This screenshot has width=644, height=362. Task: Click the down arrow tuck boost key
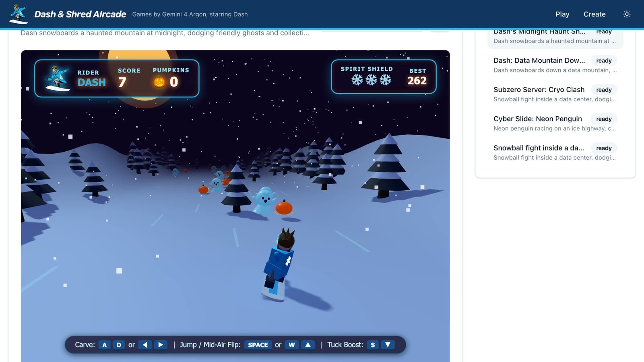pos(388,345)
